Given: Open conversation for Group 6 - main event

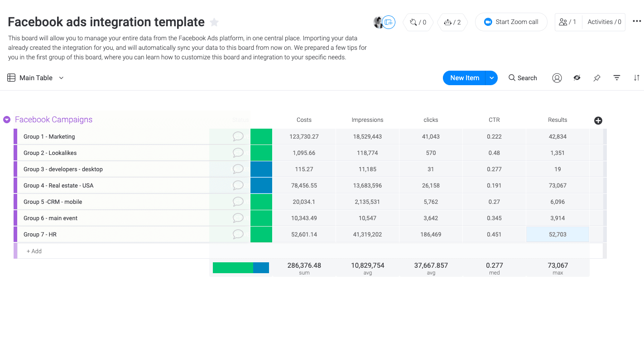Looking at the screenshot, I should pyautogui.click(x=238, y=218).
